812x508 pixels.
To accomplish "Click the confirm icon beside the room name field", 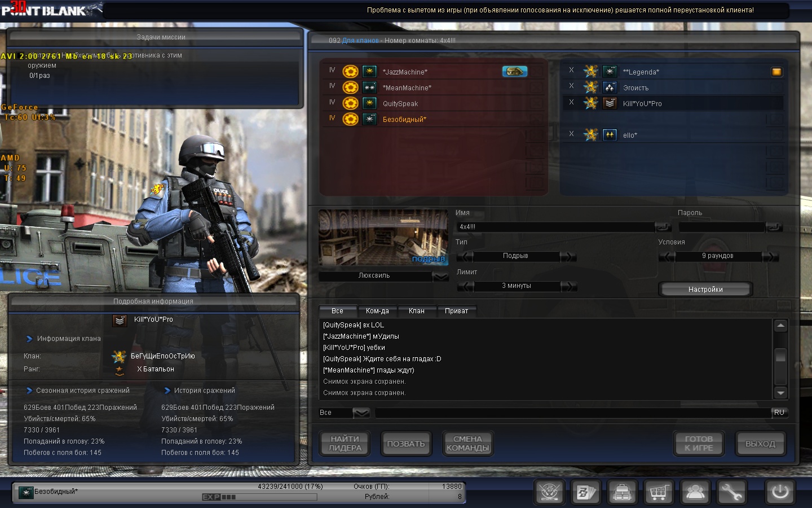I will pyautogui.click(x=664, y=227).
